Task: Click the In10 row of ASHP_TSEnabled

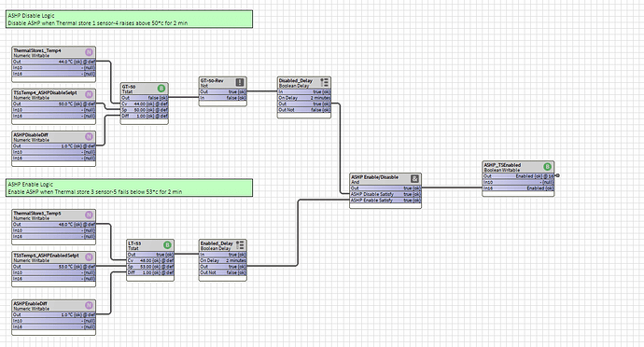Action: [518, 182]
